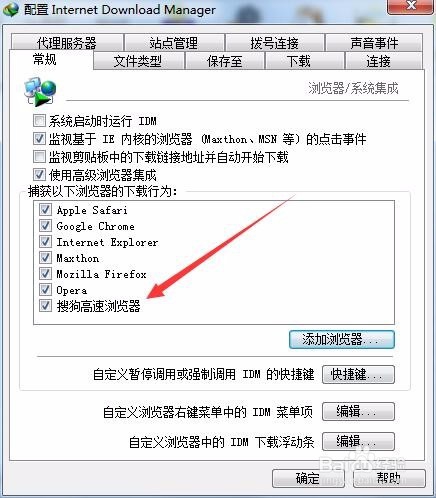Click 添加浏览器... button
Image resolution: width=436 pixels, height=498 pixels.
pos(342,340)
